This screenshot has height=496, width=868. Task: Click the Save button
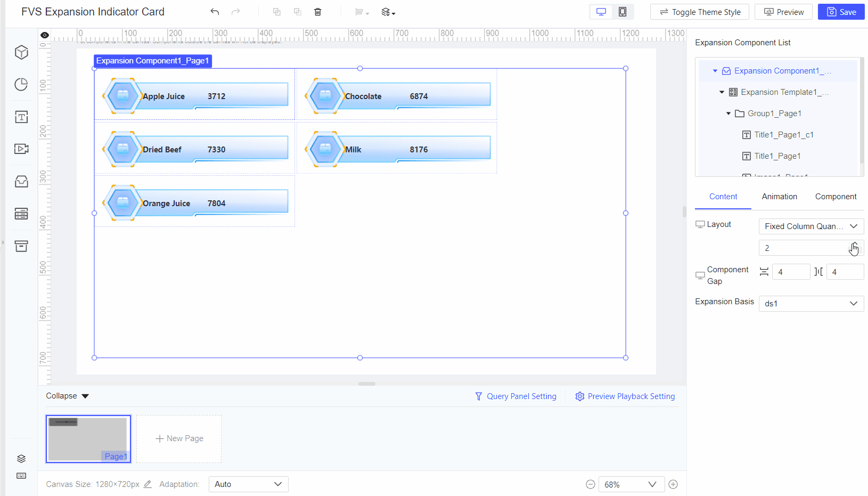841,11
